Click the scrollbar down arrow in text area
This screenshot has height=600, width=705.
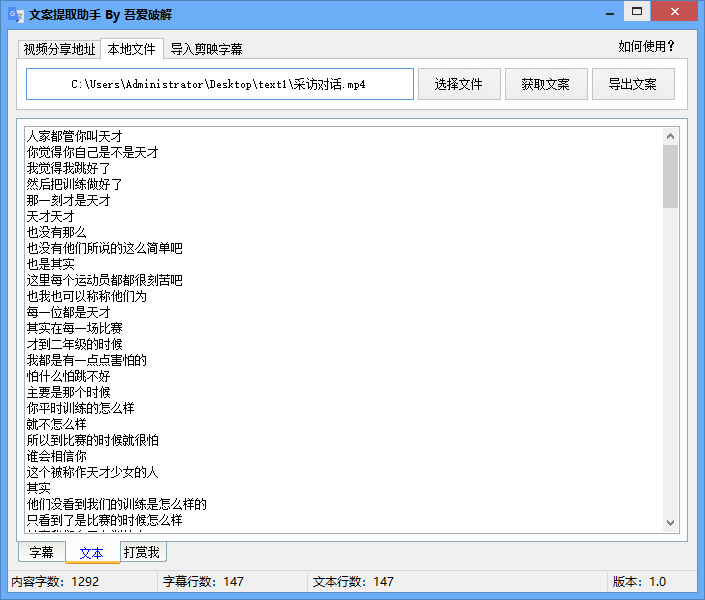(670, 524)
